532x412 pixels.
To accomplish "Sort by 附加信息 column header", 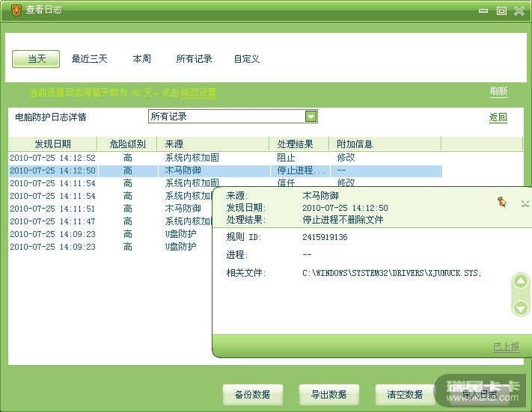I will point(385,144).
